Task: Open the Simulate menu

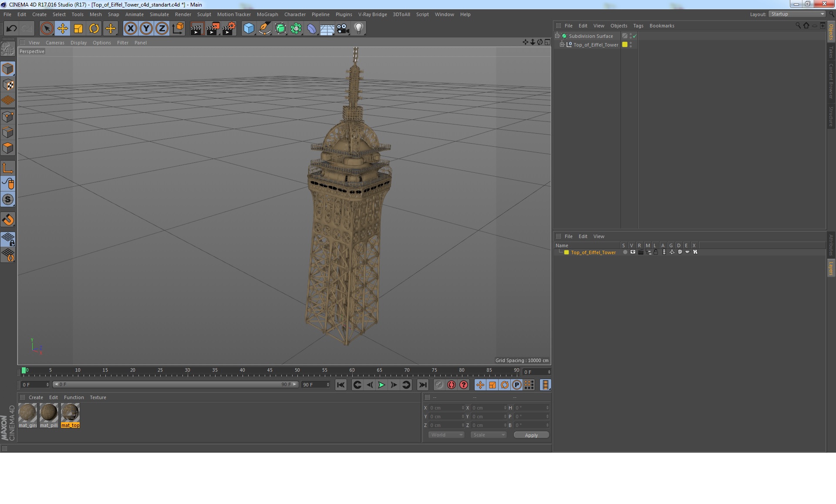Action: 159,14
